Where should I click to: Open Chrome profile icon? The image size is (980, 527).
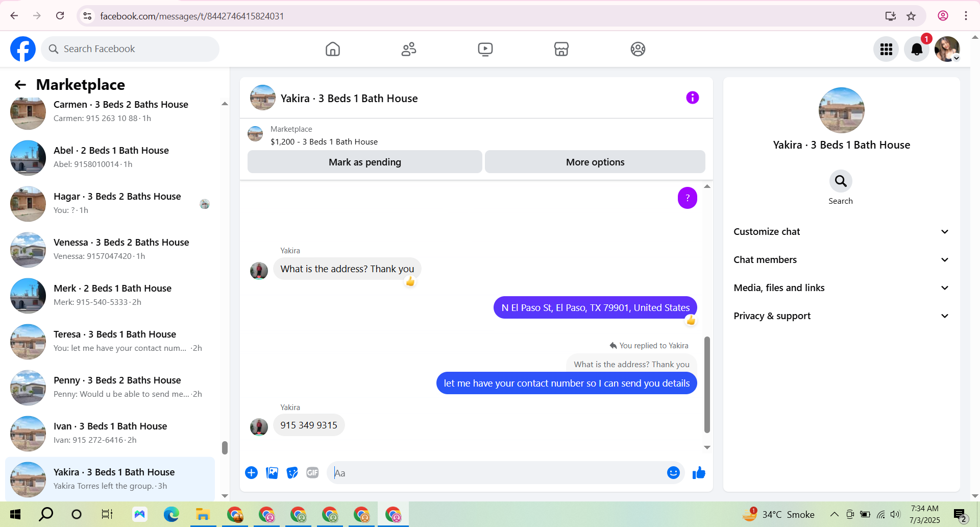(x=943, y=16)
